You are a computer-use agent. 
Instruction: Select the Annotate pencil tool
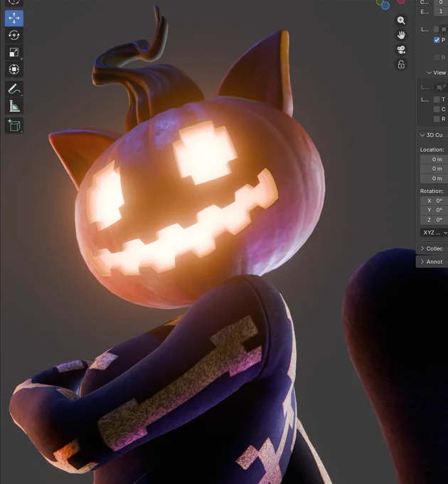tap(14, 89)
